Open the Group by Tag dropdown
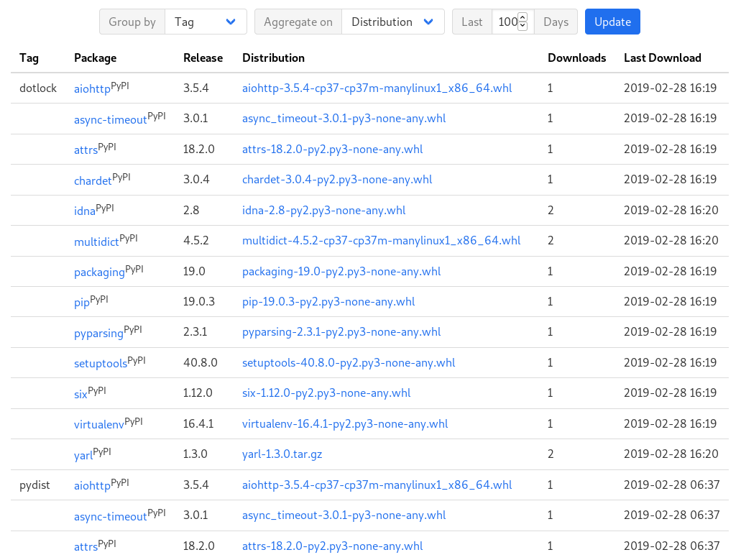Image resolution: width=741 pixels, height=560 pixels. pyautogui.click(x=206, y=22)
